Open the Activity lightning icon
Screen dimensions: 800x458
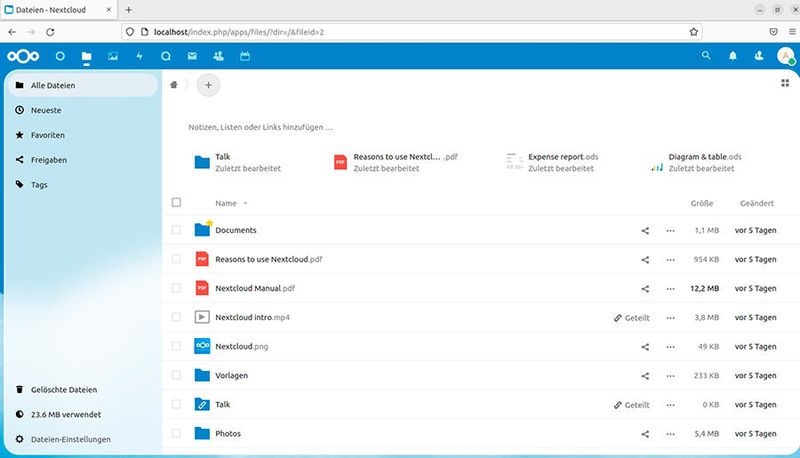[x=139, y=56]
